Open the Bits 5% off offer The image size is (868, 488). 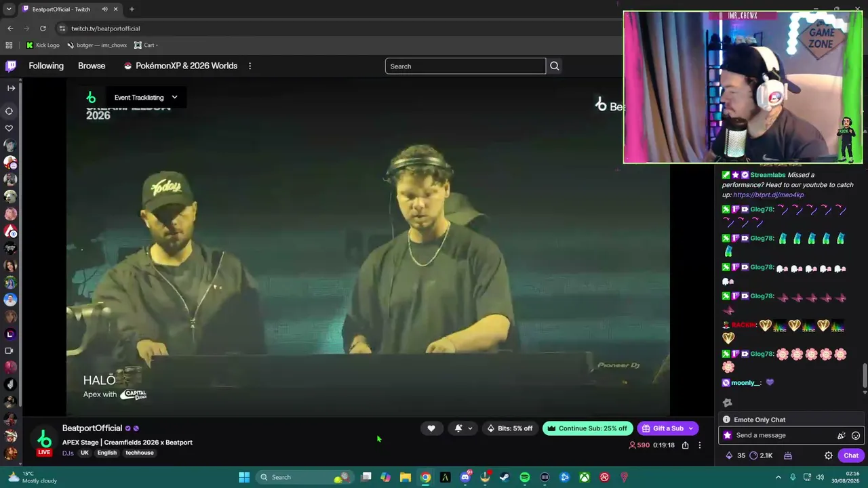(x=510, y=428)
